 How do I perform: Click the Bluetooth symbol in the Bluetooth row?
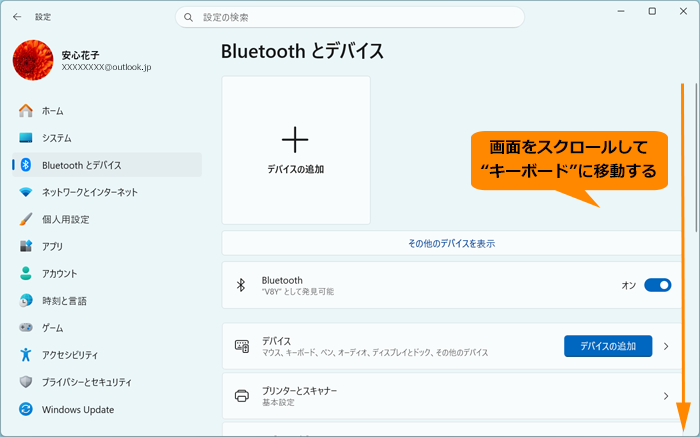pos(241,285)
